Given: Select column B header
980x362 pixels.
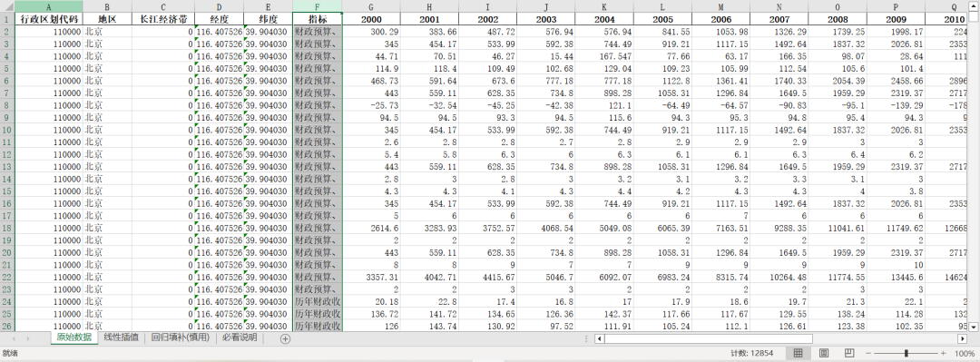Looking at the screenshot, I should point(107,6).
